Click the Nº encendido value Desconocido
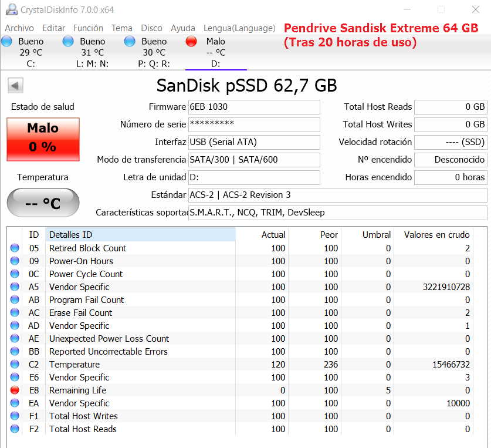Screen dimensions: 491x448 click(451, 160)
